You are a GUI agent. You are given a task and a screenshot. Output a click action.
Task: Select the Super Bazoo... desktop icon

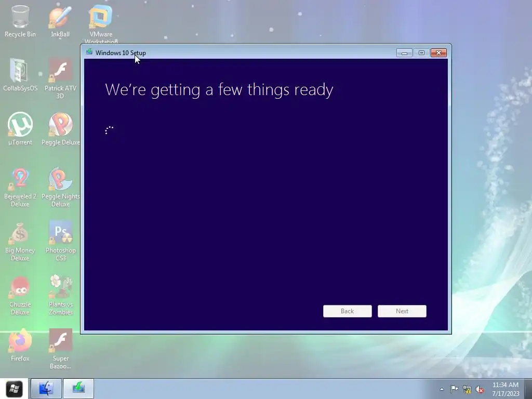(x=60, y=349)
